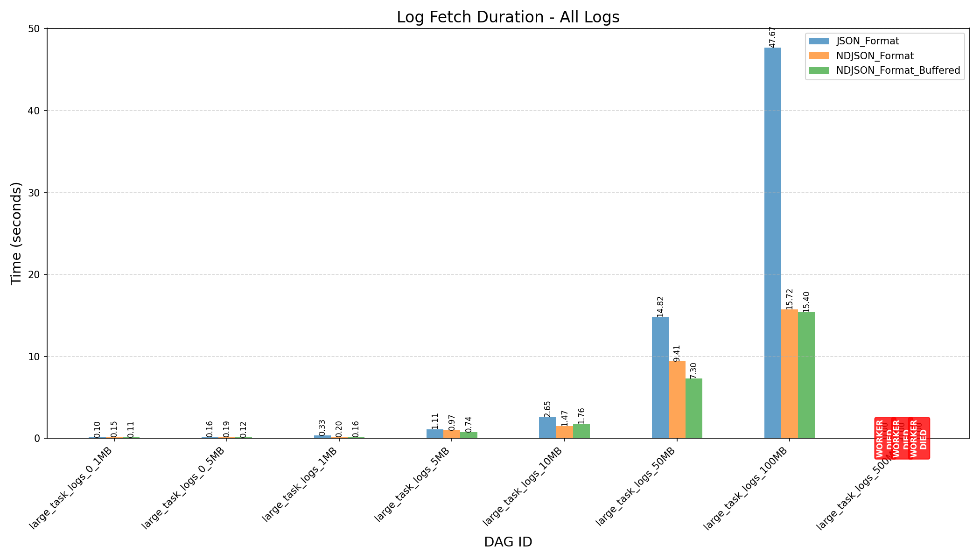Click the large_task_logs_100MB tick label

pos(746,488)
